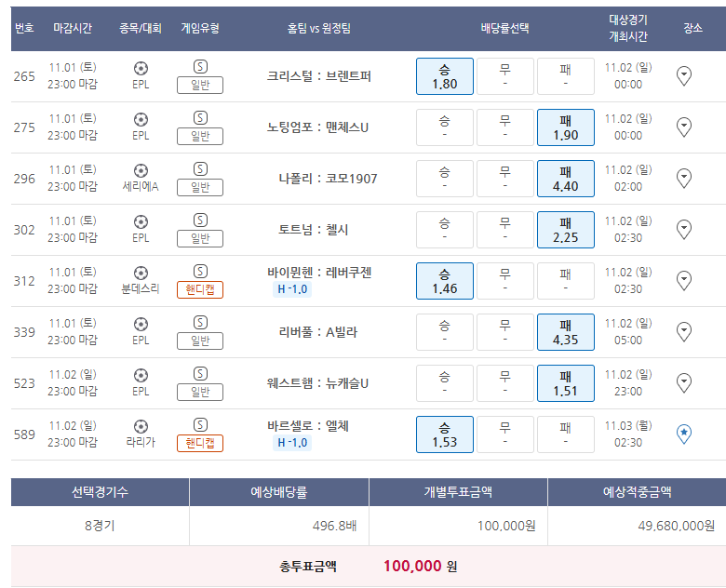The width and height of the screenshot is (726, 588).
Task: Click location pin for 웨스트햄 vs 뉴캐슬U
Action: click(x=684, y=383)
